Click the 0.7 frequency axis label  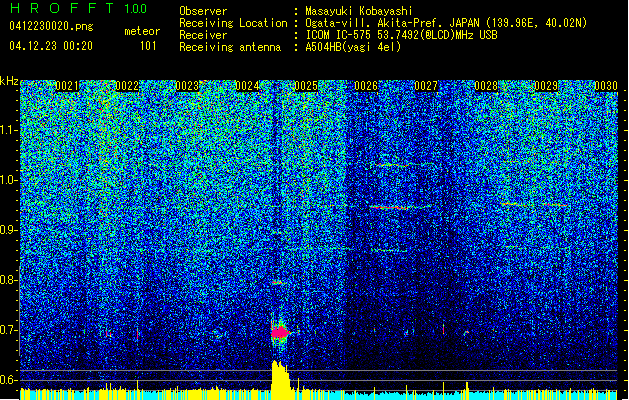tap(8, 330)
